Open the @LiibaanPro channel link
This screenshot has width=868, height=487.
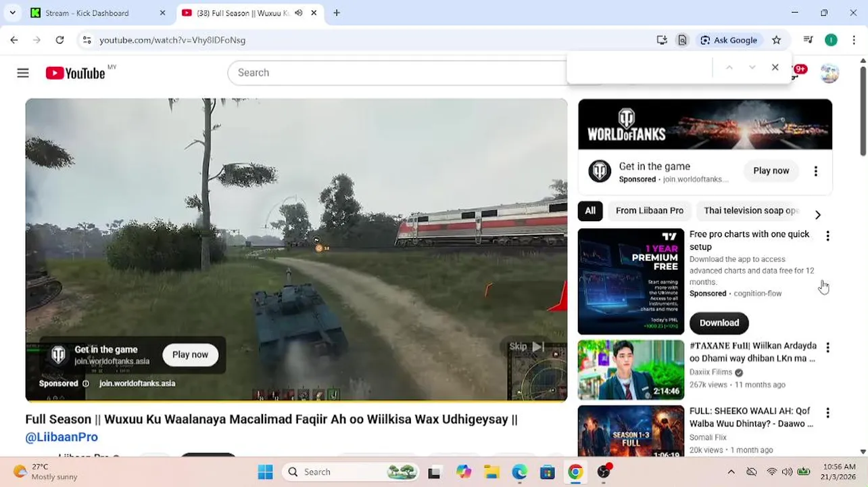pos(62,438)
